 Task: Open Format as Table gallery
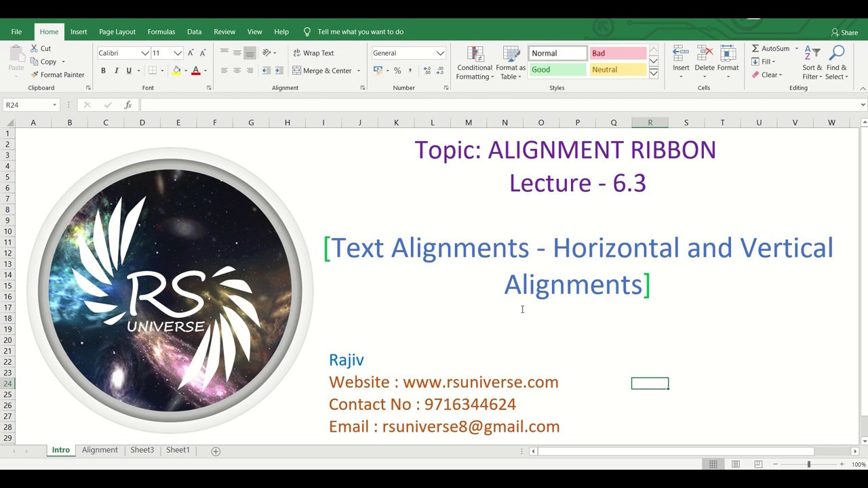[511, 63]
